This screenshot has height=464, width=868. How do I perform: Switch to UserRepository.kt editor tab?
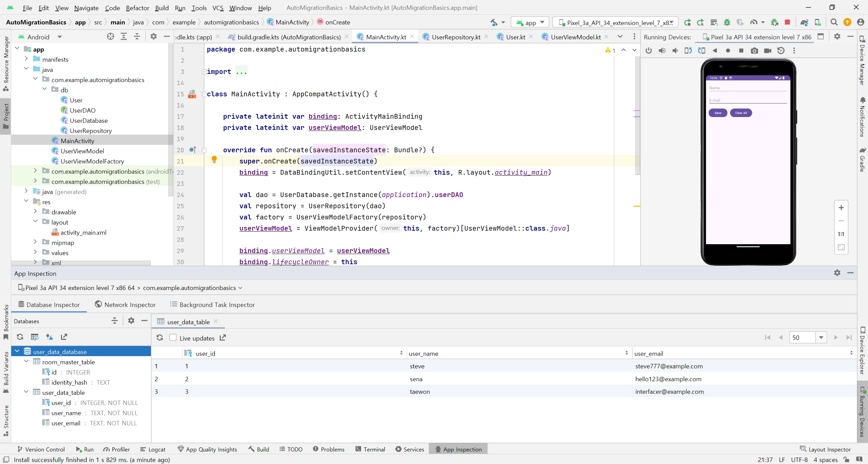tap(455, 37)
